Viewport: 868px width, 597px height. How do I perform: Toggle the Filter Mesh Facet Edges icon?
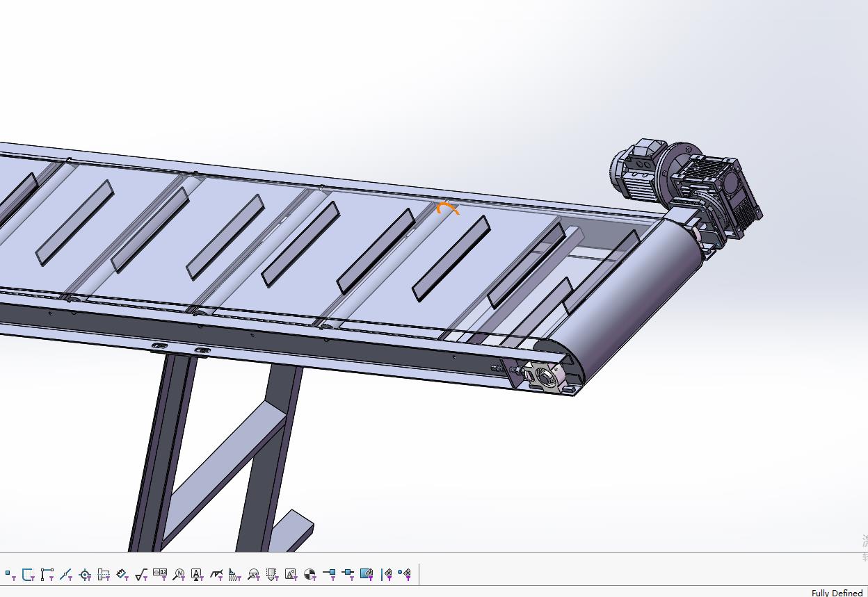pyautogui.click(x=387, y=574)
